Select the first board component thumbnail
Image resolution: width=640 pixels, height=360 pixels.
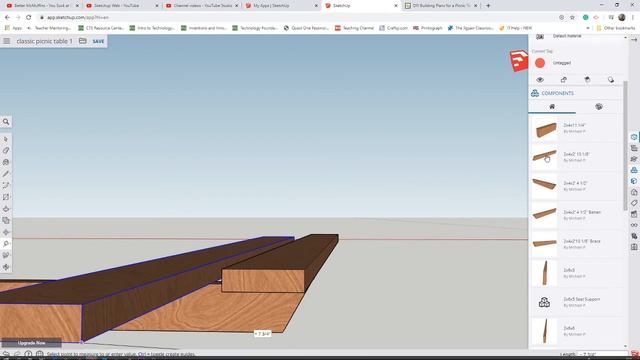pos(544,129)
